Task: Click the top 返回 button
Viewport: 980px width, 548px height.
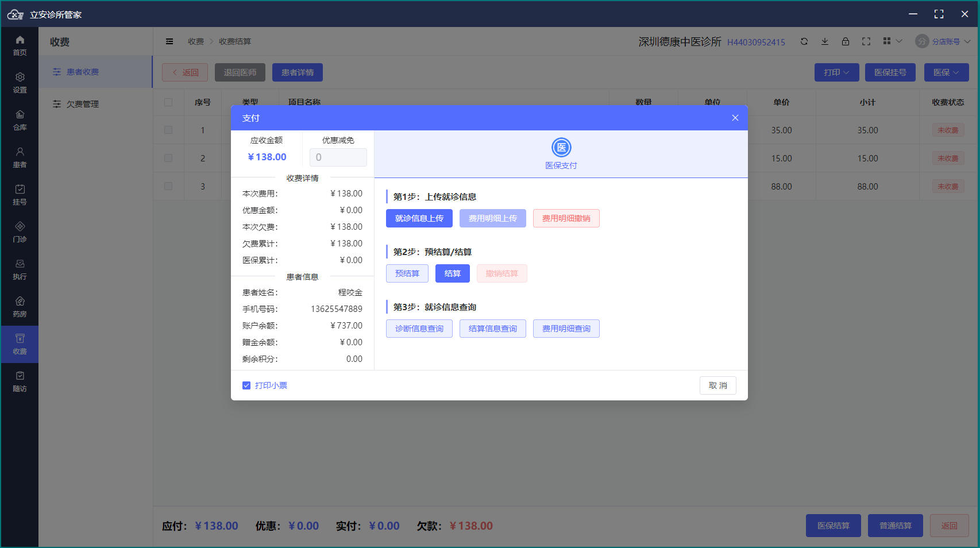Action: point(185,72)
